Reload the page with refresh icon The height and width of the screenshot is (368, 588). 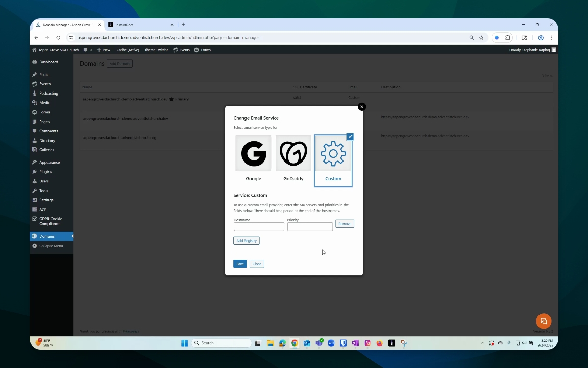[x=58, y=38]
